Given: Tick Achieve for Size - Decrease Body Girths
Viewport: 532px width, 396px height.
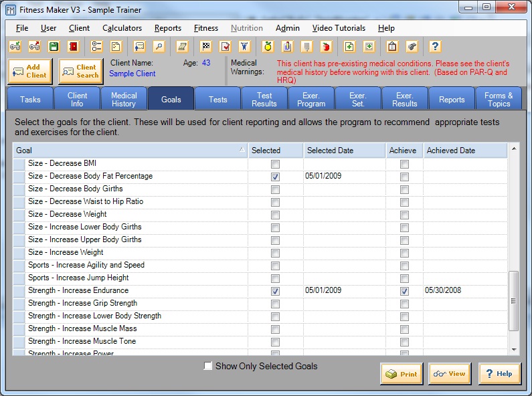Looking at the screenshot, I should pyautogui.click(x=404, y=190).
